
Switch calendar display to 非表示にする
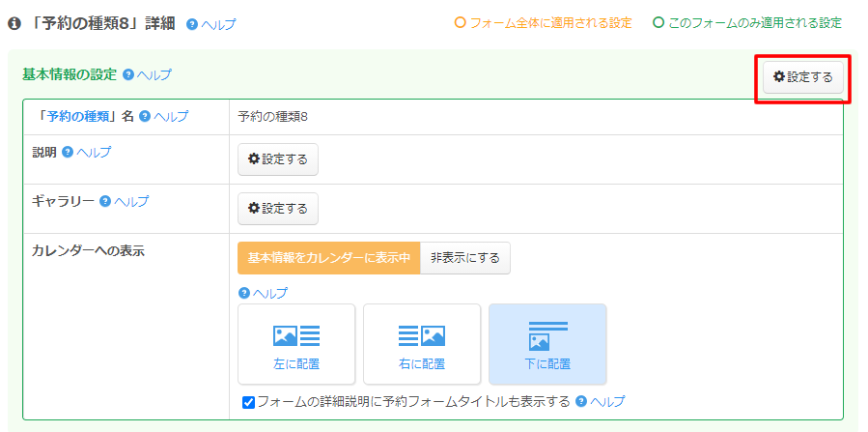[x=465, y=258]
